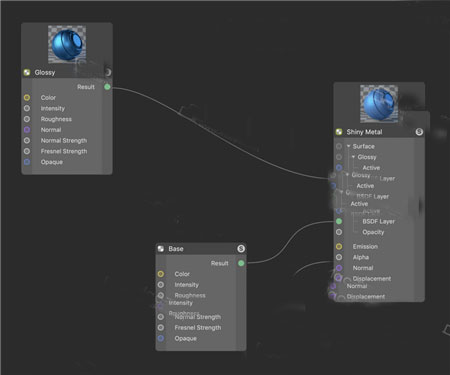Click the Base node Result output port
The image size is (450, 375).
pyautogui.click(x=241, y=263)
